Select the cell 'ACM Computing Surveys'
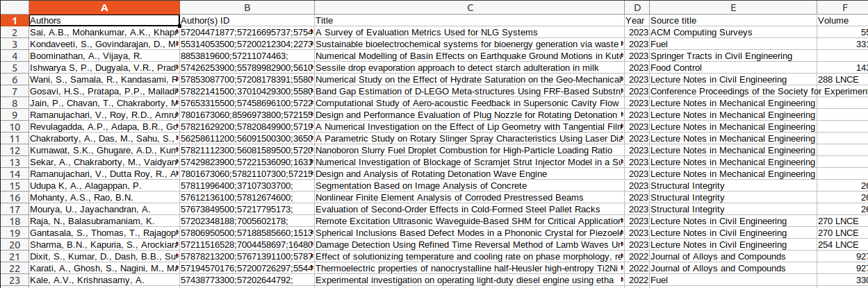Image resolution: width=868 pixels, height=288 pixels. pos(732,33)
